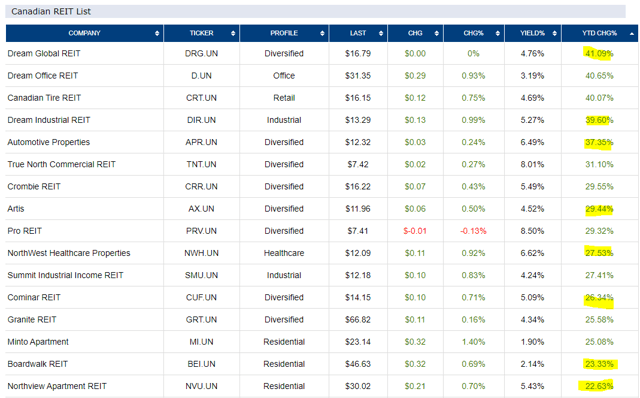Toggle sorting on the PROFILE column icon
Viewport: 640px width, 398px height.
[322, 33]
